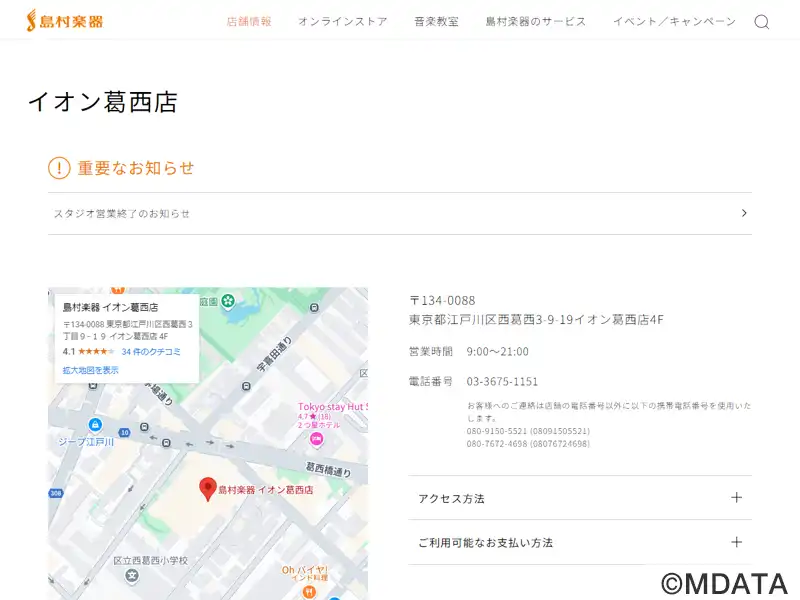Expand アクセス方法 section

(x=580, y=498)
